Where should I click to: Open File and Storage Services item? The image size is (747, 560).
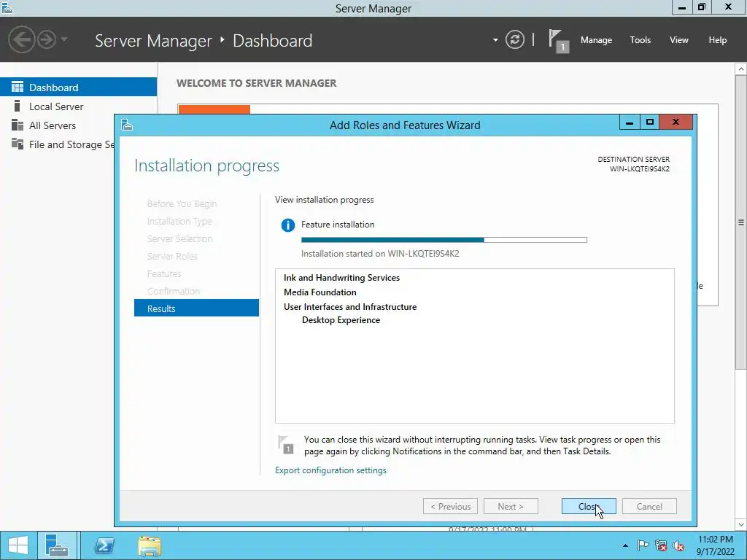[x=57, y=144]
